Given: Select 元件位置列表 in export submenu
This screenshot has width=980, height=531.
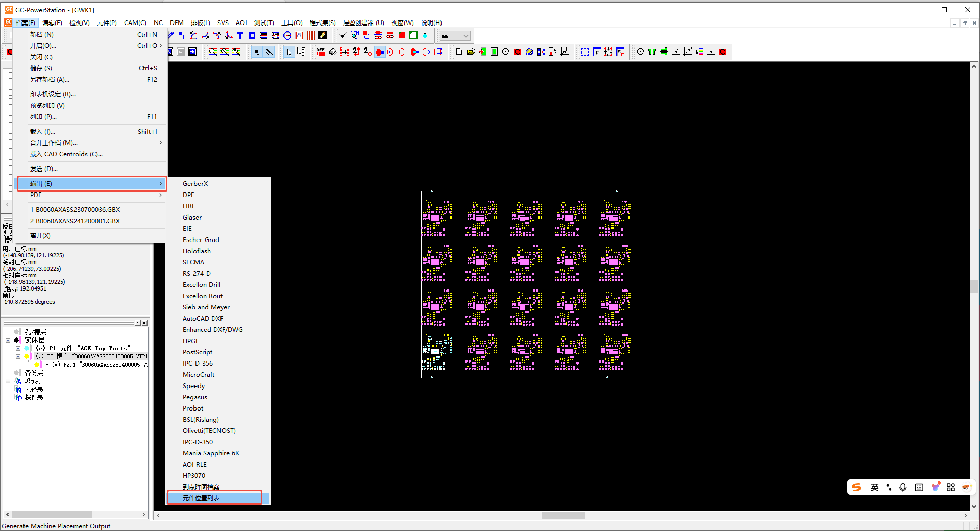Looking at the screenshot, I should tap(201, 498).
